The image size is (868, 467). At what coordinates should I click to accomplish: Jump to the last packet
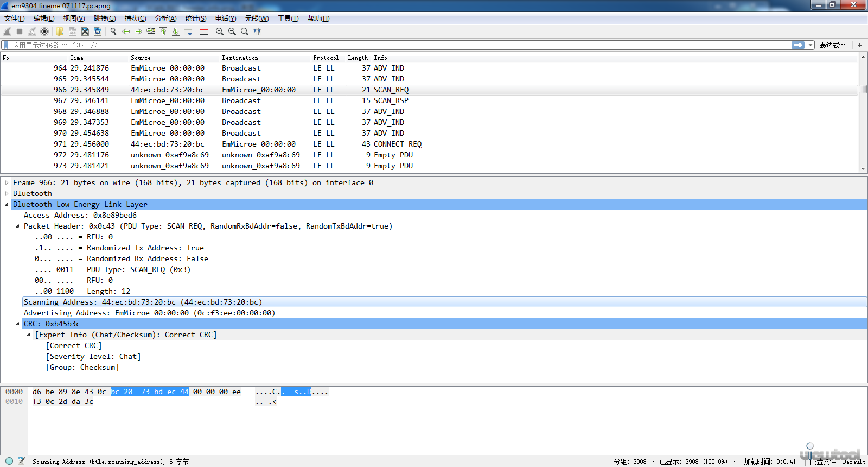click(176, 31)
